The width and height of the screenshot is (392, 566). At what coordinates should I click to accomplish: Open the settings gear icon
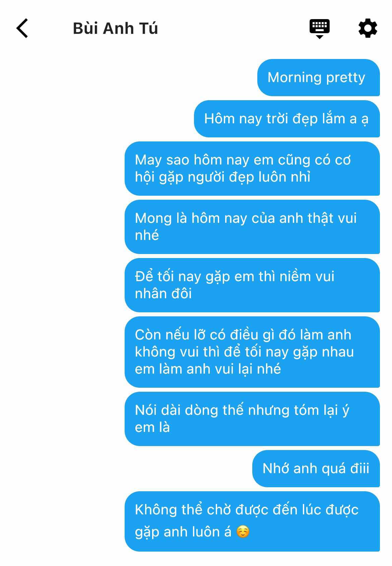click(368, 28)
